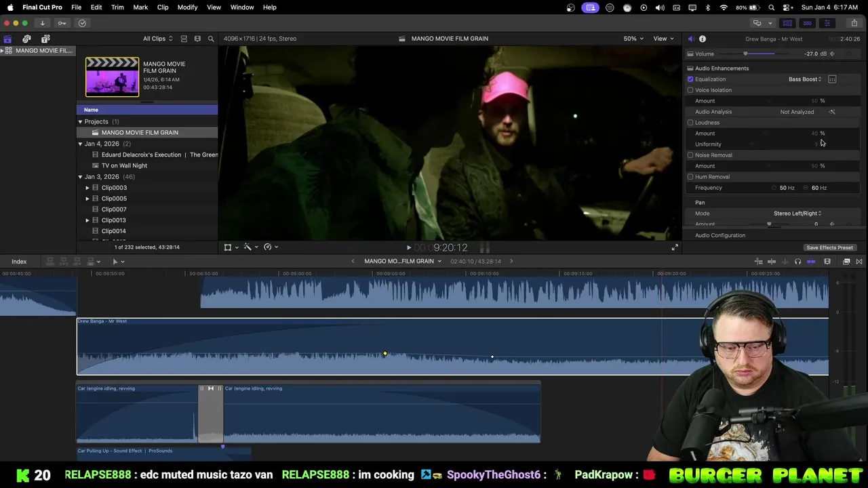Enable the Loudness checkbox
Viewport: 868px width, 488px height.
(690, 123)
